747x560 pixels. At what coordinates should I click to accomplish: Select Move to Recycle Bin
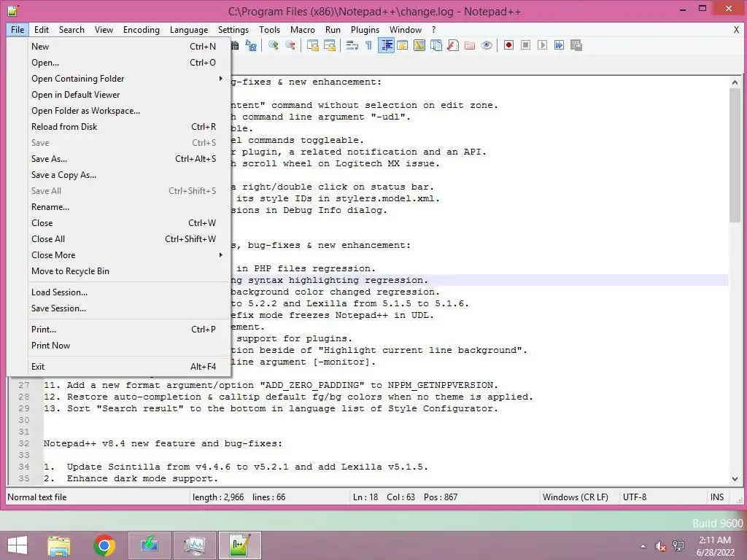coord(123,271)
